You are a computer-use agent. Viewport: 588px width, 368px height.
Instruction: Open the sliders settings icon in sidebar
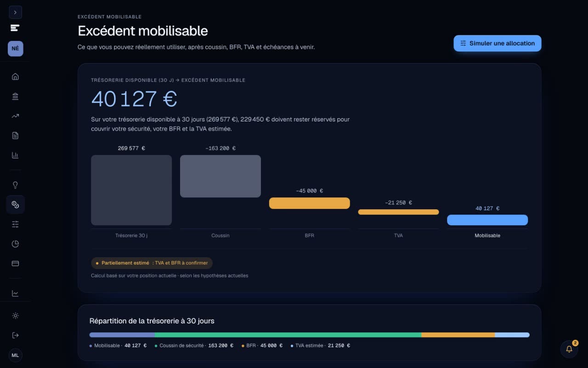point(15,224)
